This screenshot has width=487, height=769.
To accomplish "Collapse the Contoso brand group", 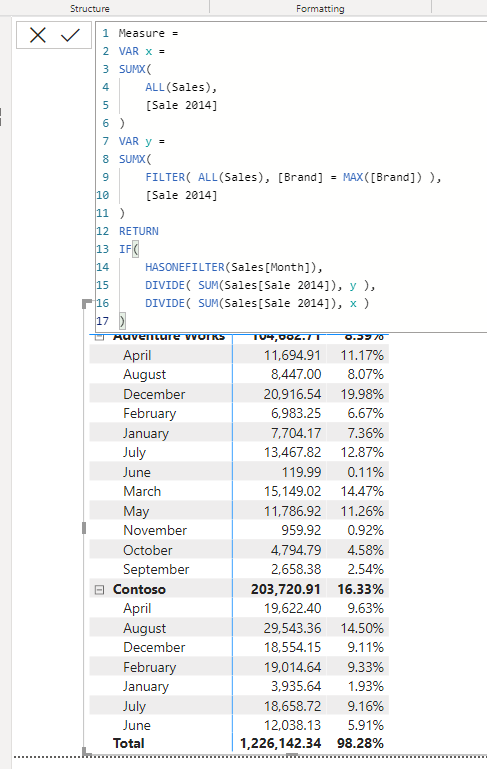I will tap(99, 590).
